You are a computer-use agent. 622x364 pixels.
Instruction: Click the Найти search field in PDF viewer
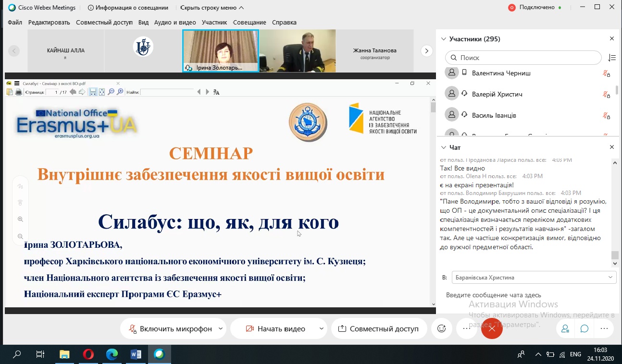tap(167, 92)
